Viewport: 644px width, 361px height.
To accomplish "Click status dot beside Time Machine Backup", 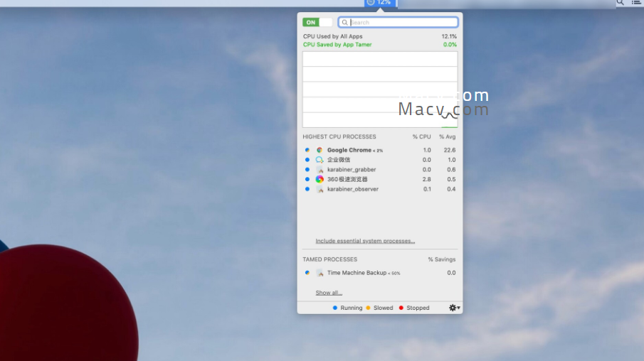I will [x=307, y=273].
